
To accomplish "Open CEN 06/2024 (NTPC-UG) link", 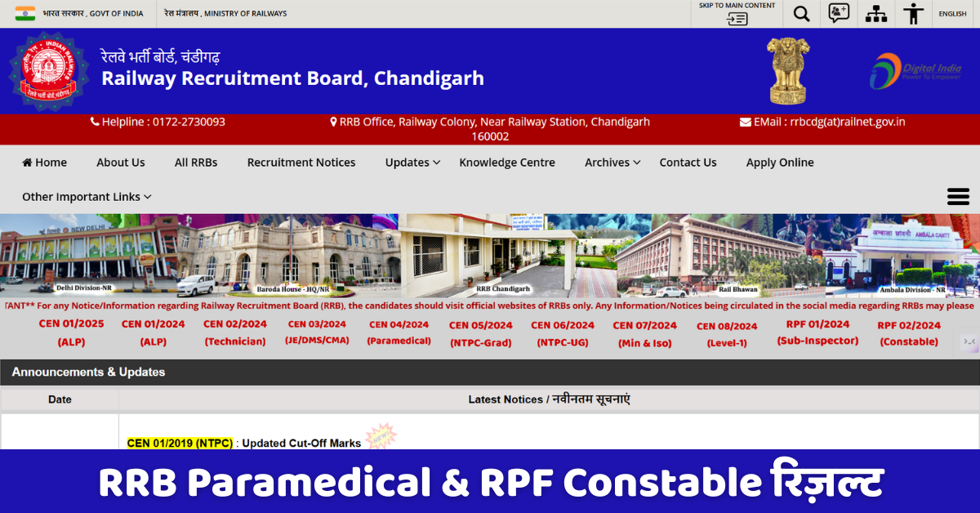I will [x=563, y=334].
